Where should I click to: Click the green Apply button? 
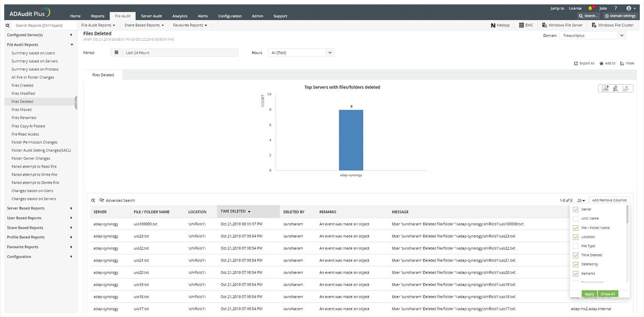589,294
